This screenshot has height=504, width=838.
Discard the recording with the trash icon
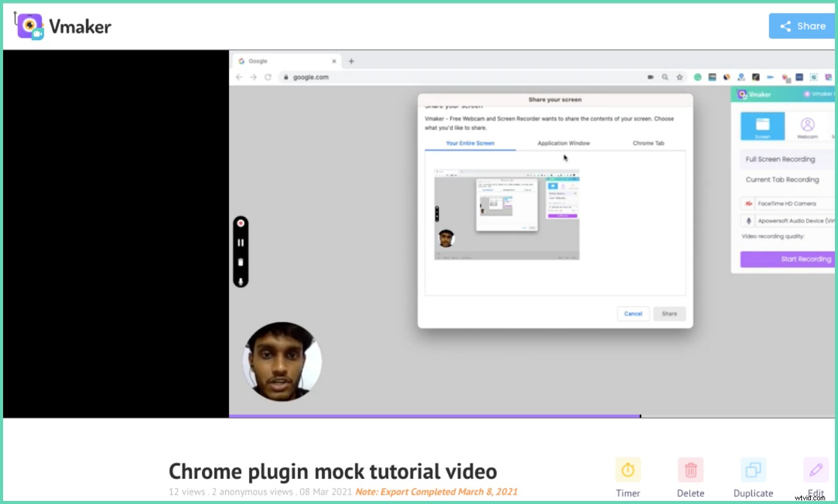pos(241,262)
